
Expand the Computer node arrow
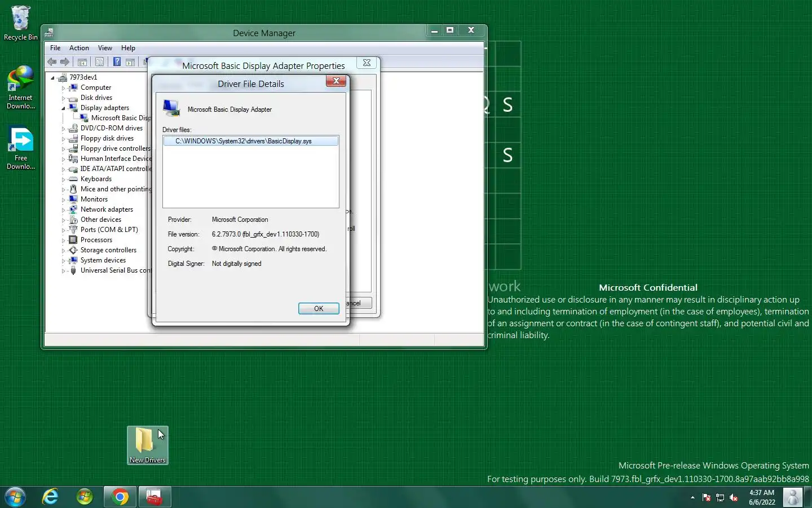(63, 88)
